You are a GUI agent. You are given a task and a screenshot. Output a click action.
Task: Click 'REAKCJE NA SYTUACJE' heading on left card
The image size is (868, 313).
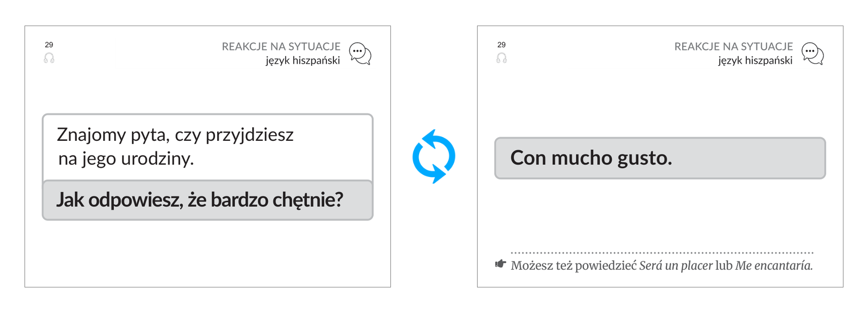[x=281, y=46]
